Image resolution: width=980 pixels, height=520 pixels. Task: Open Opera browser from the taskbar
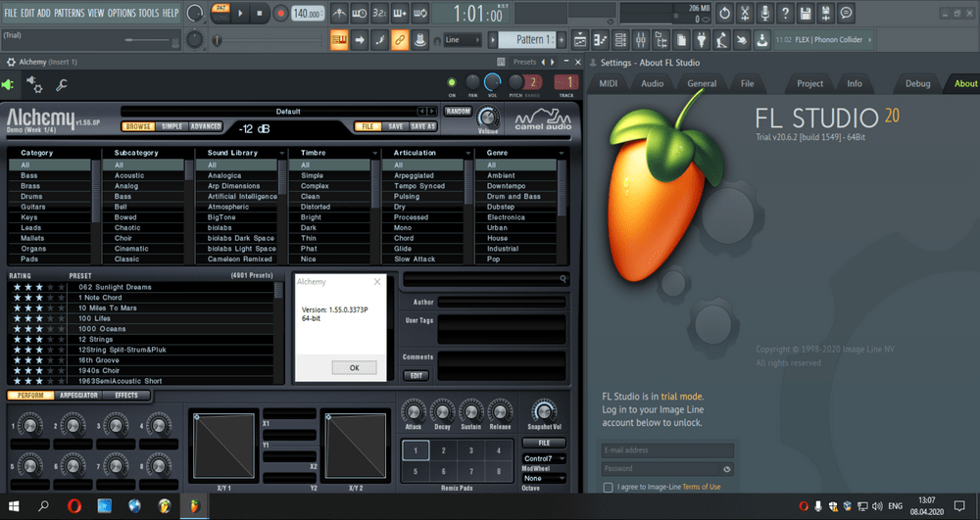pyautogui.click(x=73, y=505)
